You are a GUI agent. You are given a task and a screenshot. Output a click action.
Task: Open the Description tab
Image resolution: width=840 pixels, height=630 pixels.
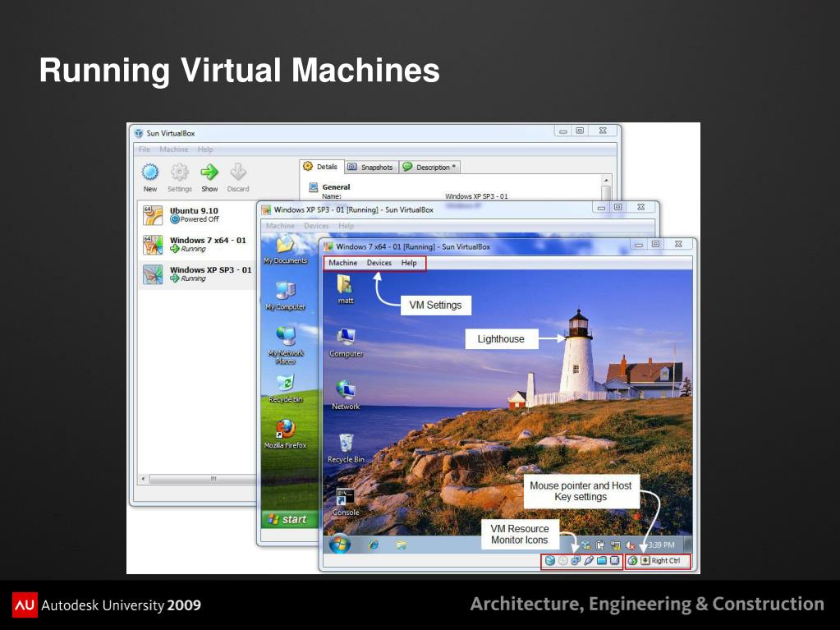(429, 167)
